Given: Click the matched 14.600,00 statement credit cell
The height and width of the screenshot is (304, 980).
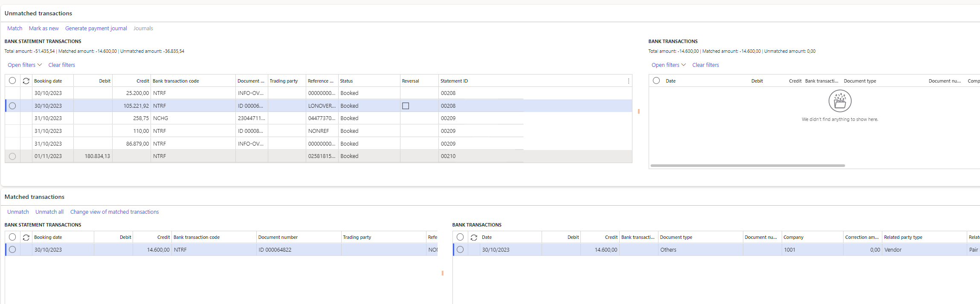Looking at the screenshot, I should point(152,250).
